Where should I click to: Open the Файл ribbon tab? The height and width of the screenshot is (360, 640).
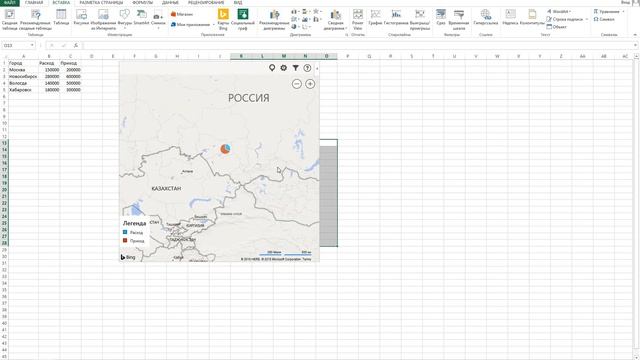click(x=9, y=2)
